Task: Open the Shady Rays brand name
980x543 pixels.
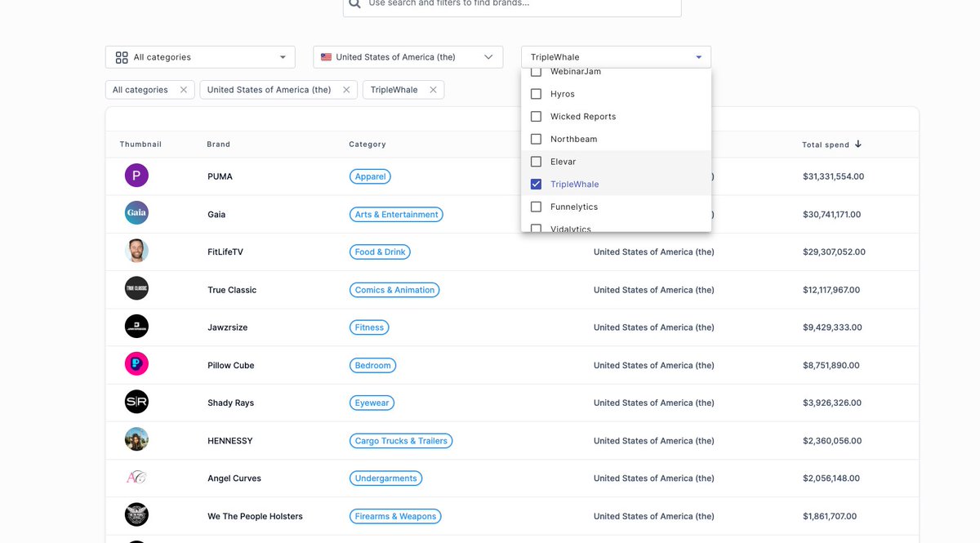Action: pyautogui.click(x=231, y=403)
